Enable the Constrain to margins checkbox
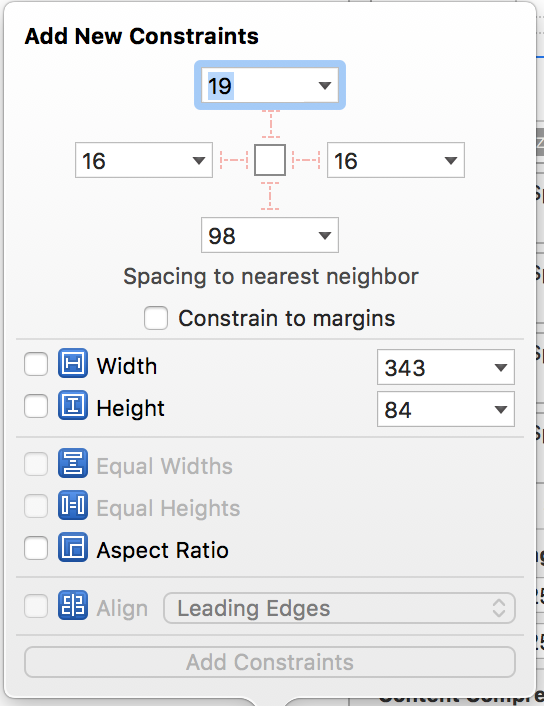 [156, 318]
